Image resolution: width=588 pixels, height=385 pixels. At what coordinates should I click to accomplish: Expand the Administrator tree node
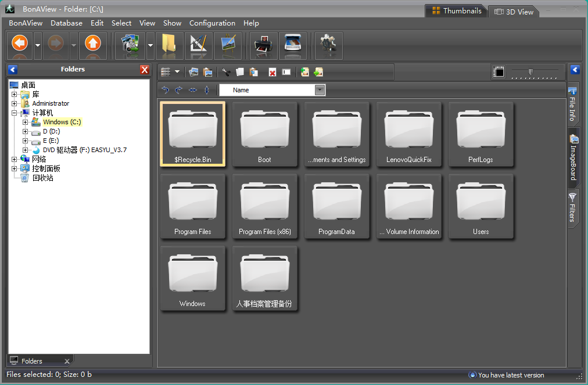click(15, 103)
